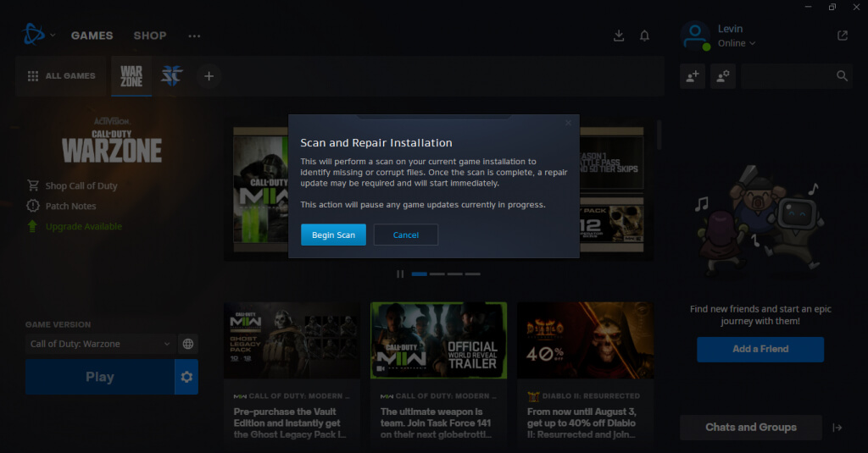Pop out the social panel icon
Viewport: 868px width, 453px height.
coord(843,36)
